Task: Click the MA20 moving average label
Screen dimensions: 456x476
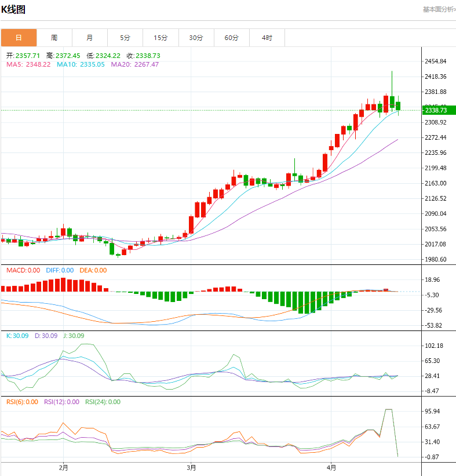Action: coord(134,64)
